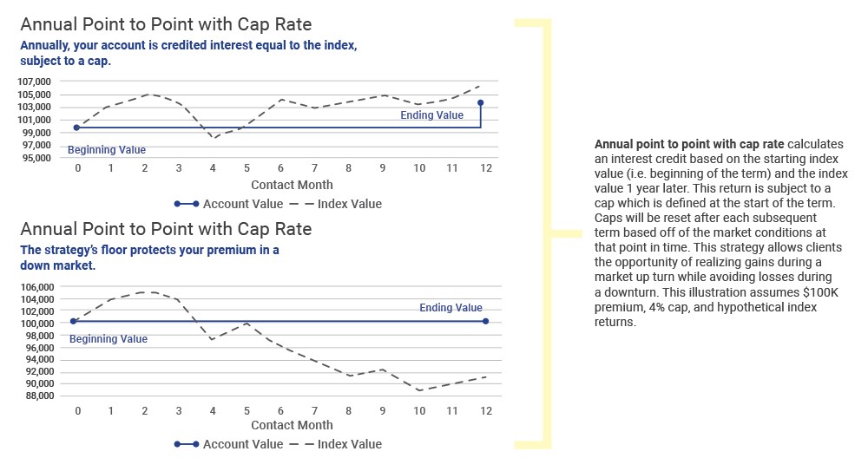
Task: Click the bottom chart's 'Contact Month' axis title
Action: pos(292,425)
